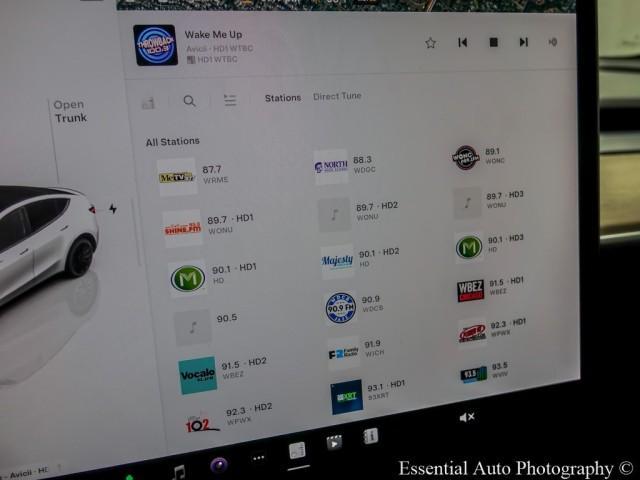Select 91.9 Family Radio station
This screenshot has width=640, height=480.
click(x=356, y=351)
